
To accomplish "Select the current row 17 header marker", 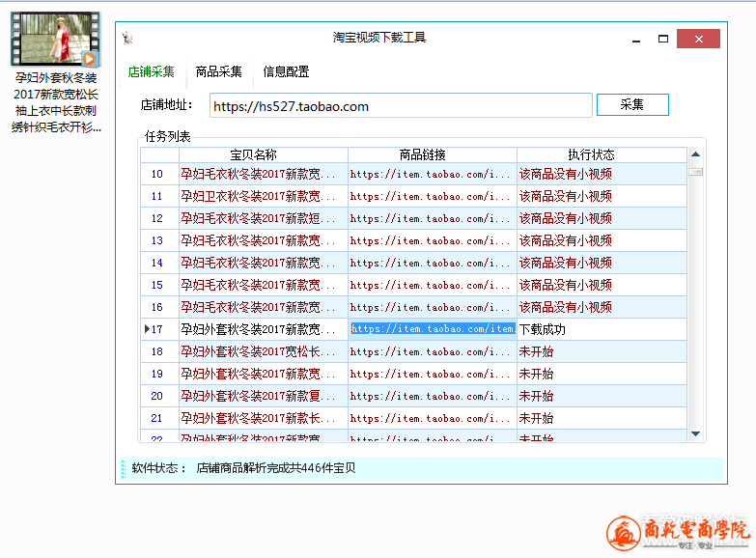I will click(159, 329).
